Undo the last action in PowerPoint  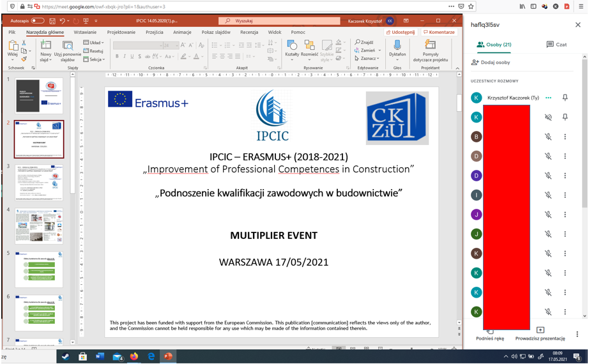(x=63, y=21)
